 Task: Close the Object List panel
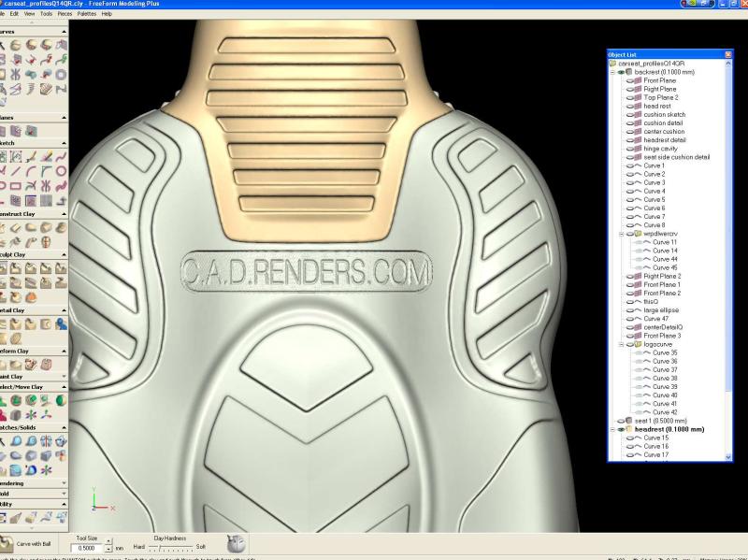(728, 54)
